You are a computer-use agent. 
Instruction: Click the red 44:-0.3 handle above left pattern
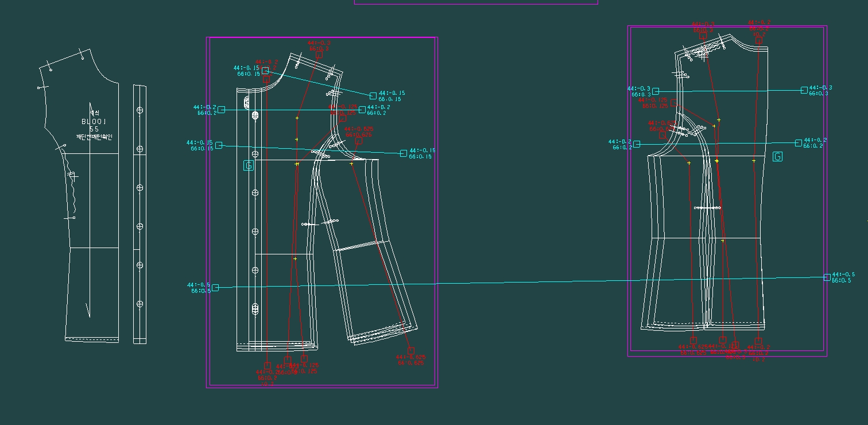[319, 55]
